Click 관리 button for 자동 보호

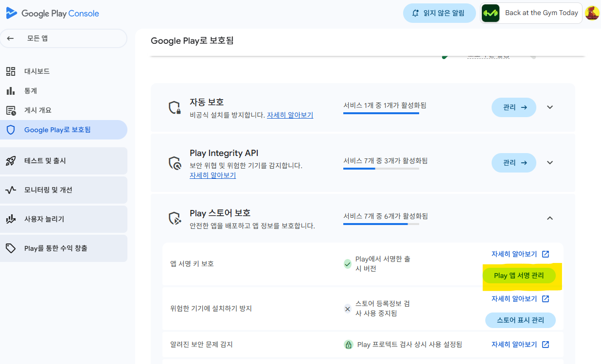click(514, 107)
